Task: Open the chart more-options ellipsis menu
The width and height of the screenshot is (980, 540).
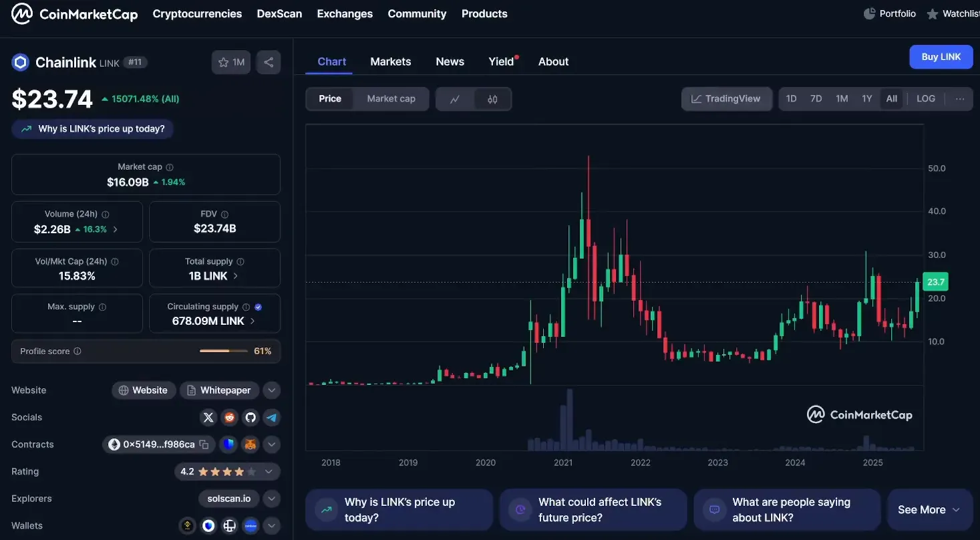Action: coord(960,99)
